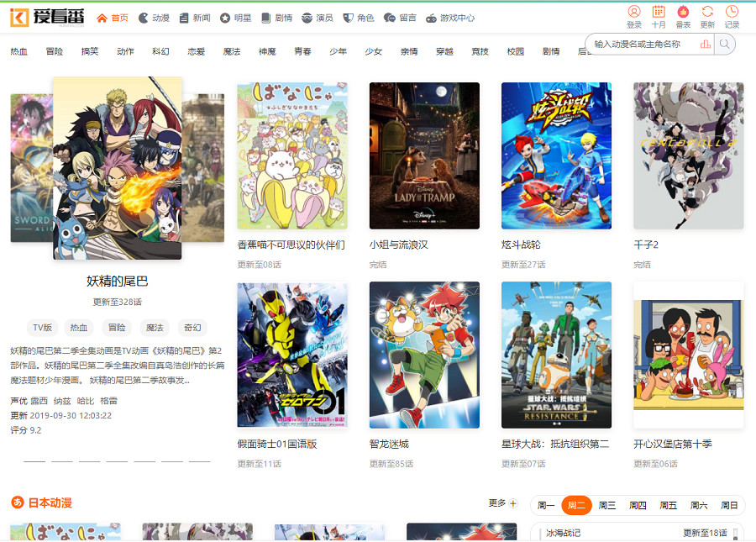Select the 科幻 genre category
The width and height of the screenshot is (756, 542).
tap(160, 51)
